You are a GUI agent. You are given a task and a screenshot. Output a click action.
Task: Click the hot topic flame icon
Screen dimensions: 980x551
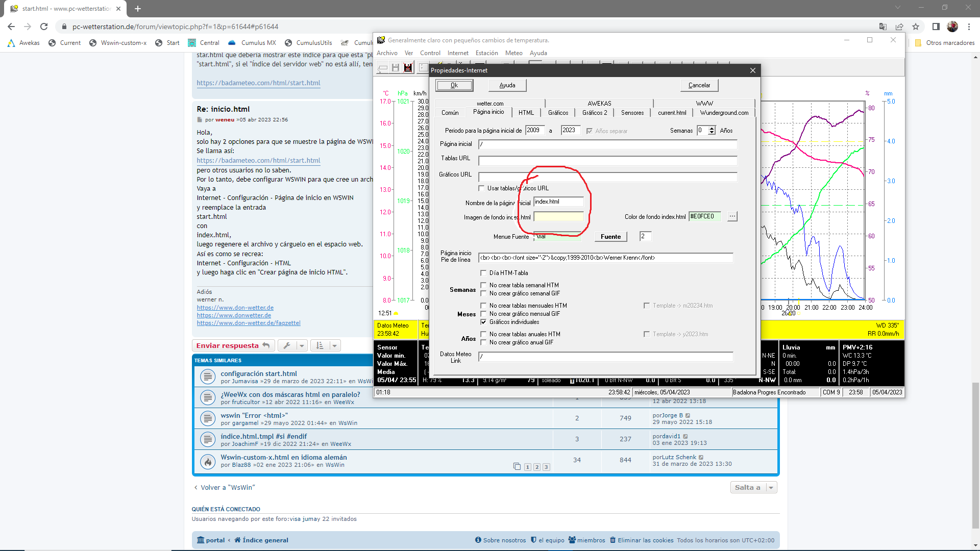(x=208, y=462)
